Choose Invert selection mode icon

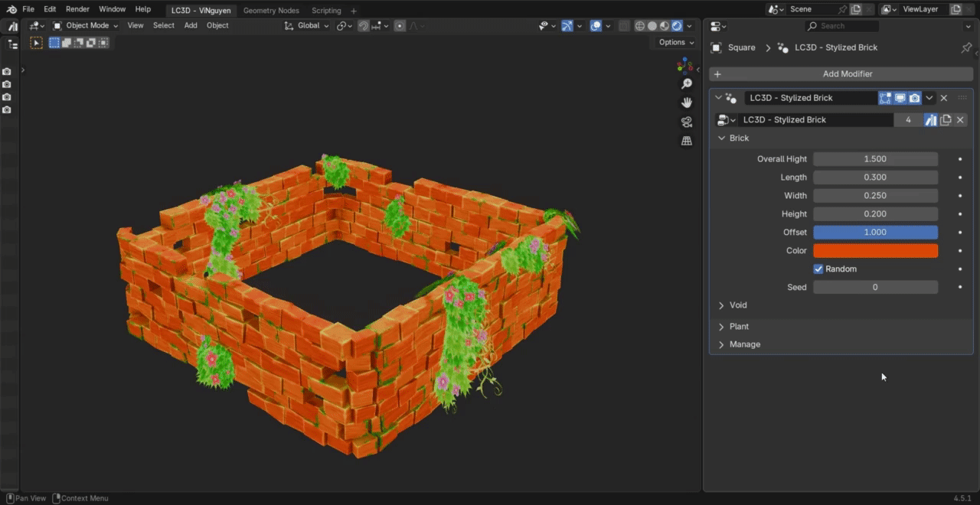(x=91, y=43)
